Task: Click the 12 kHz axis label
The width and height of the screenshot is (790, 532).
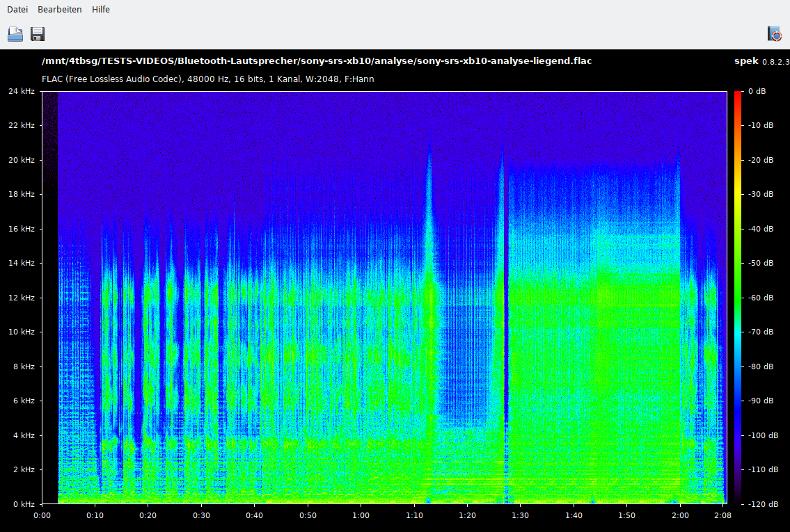Action: pyautogui.click(x=21, y=298)
